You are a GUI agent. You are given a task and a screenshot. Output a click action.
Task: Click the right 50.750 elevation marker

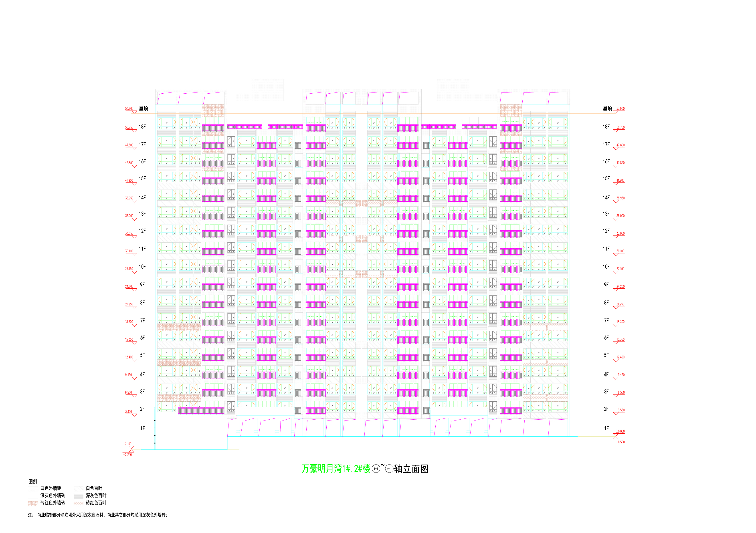point(620,128)
